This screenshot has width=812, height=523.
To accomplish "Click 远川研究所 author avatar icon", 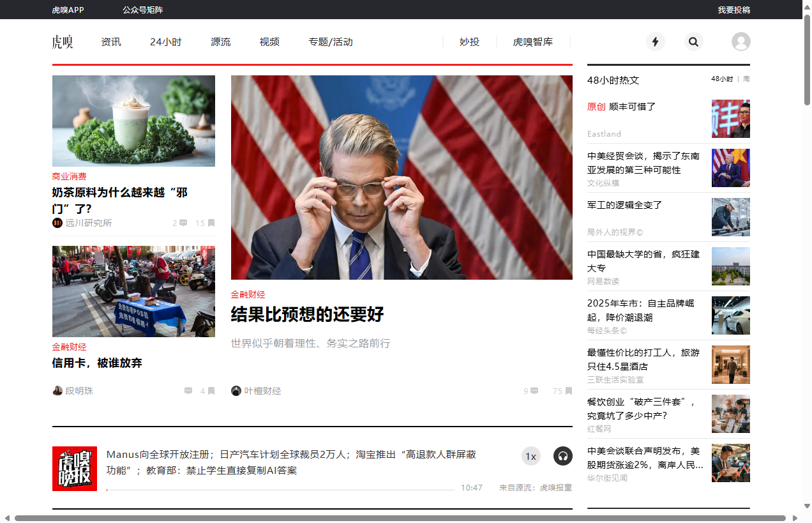I will (x=57, y=223).
